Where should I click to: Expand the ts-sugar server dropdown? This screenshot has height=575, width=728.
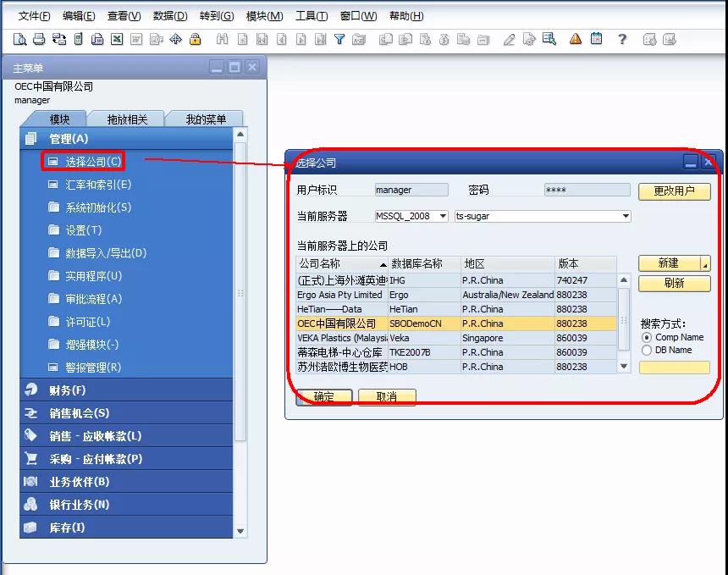tap(625, 216)
